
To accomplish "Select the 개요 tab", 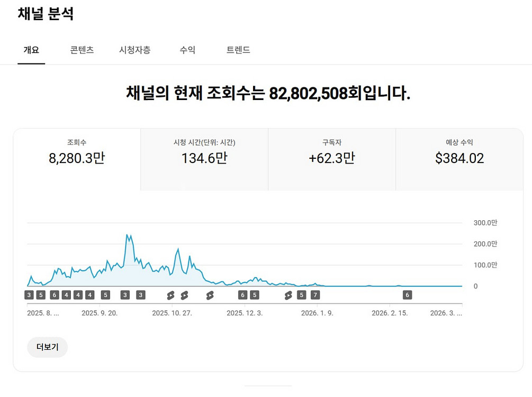I will 31,50.
